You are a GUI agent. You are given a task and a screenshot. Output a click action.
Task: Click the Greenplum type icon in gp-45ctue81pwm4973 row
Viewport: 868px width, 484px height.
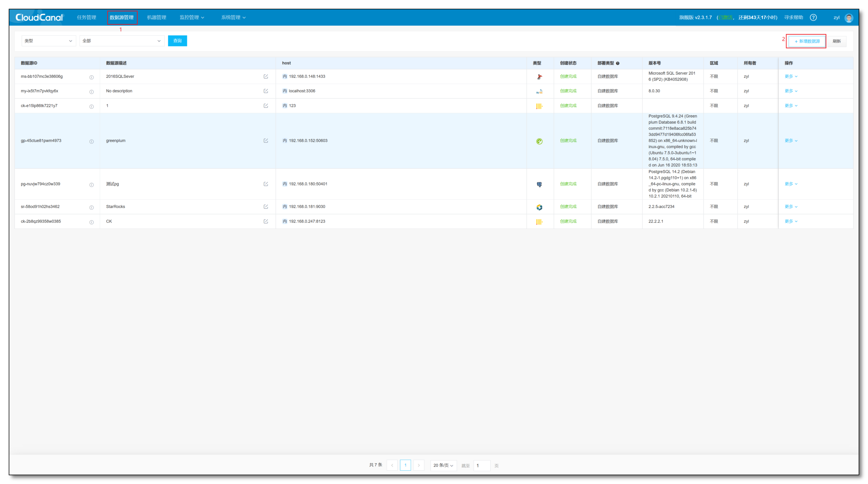540,141
